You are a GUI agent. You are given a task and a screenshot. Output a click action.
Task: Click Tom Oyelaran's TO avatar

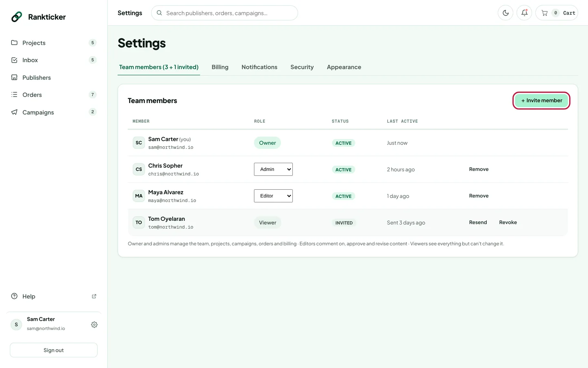coord(139,222)
